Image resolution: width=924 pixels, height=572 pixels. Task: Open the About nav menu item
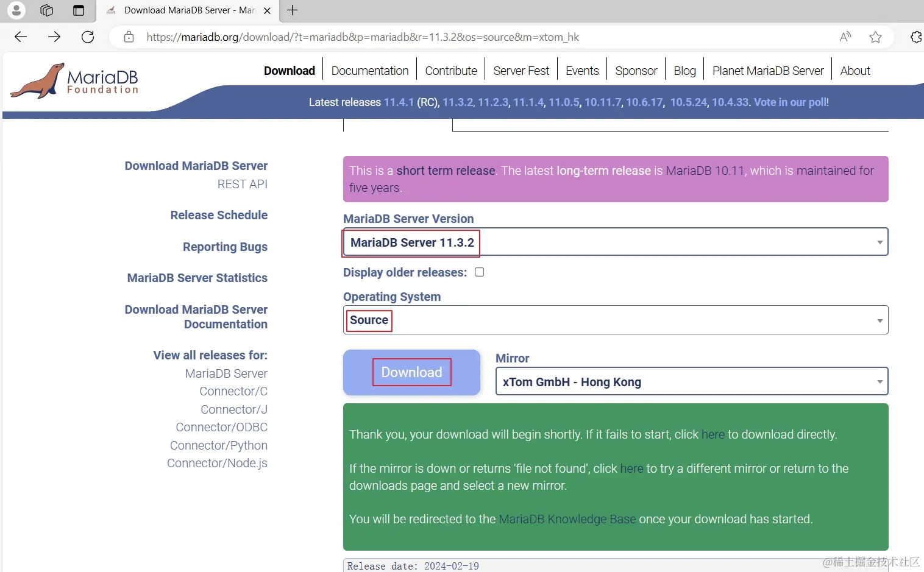tap(855, 71)
